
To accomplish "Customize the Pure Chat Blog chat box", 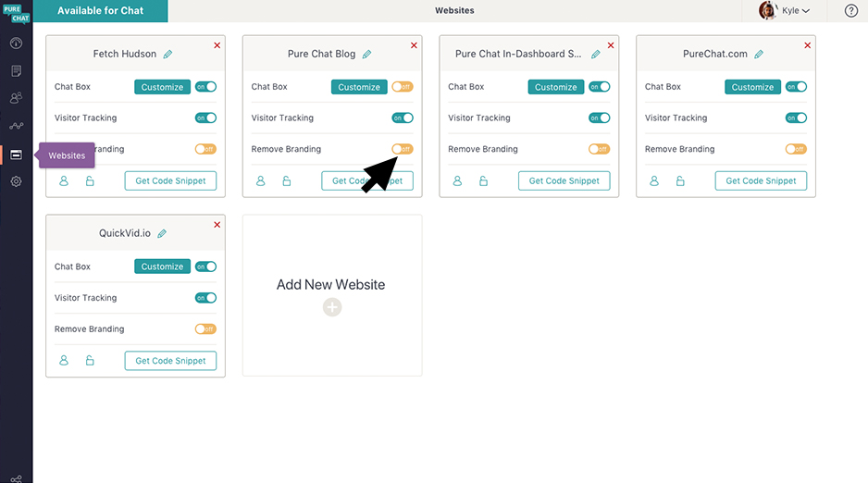I will click(x=359, y=87).
